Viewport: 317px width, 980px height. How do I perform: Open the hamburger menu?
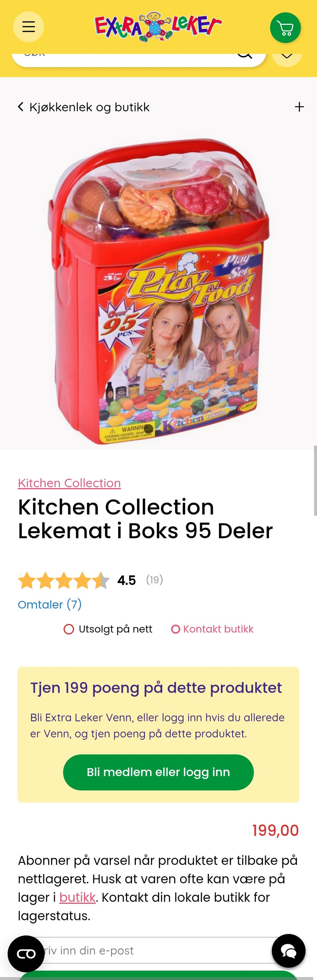point(29,27)
